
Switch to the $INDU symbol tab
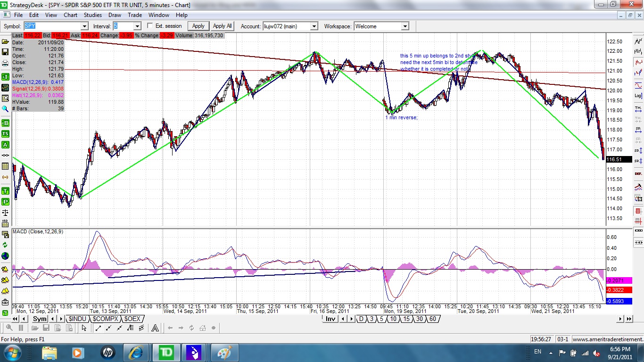(x=77, y=319)
